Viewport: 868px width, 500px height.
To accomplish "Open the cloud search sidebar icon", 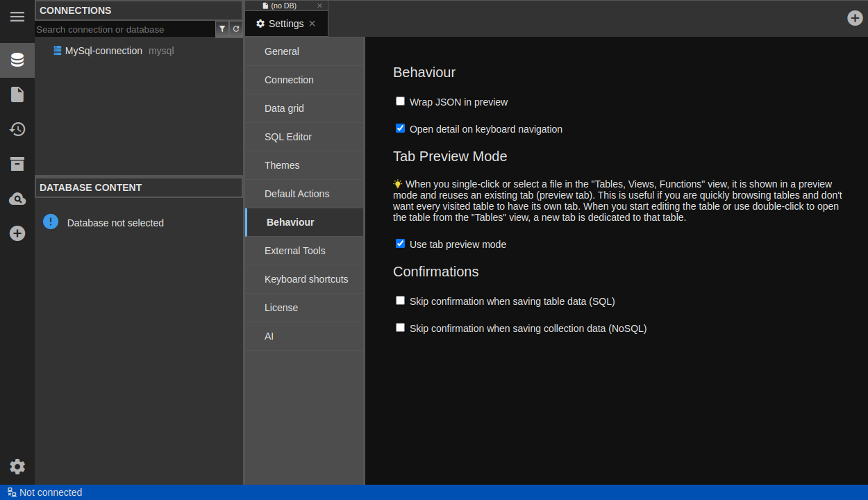I will (x=17, y=199).
